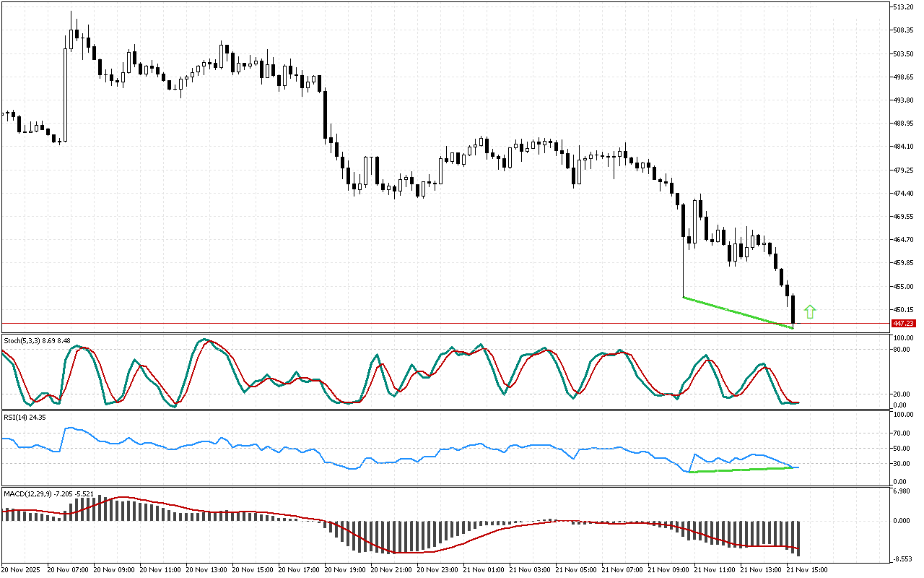Click the 20 Nov 19:00 time axis label

[346, 569]
